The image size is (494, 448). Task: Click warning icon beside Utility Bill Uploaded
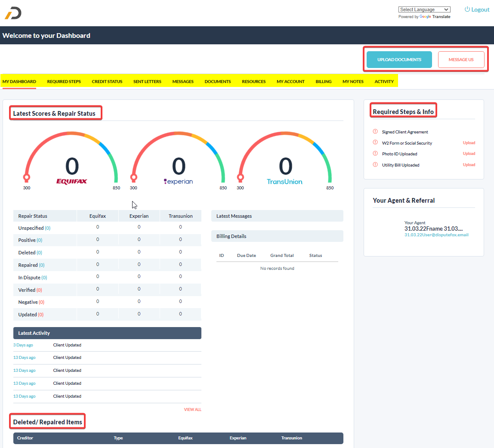pos(375,164)
